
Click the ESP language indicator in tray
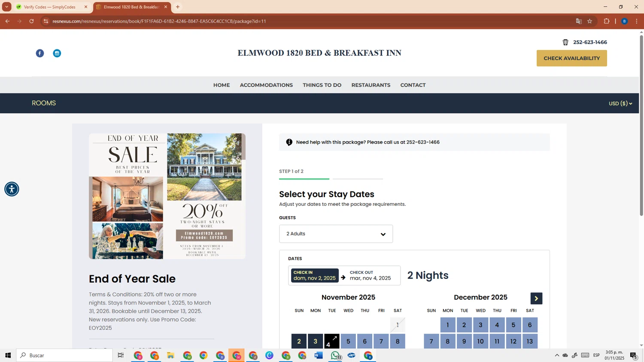point(596,355)
